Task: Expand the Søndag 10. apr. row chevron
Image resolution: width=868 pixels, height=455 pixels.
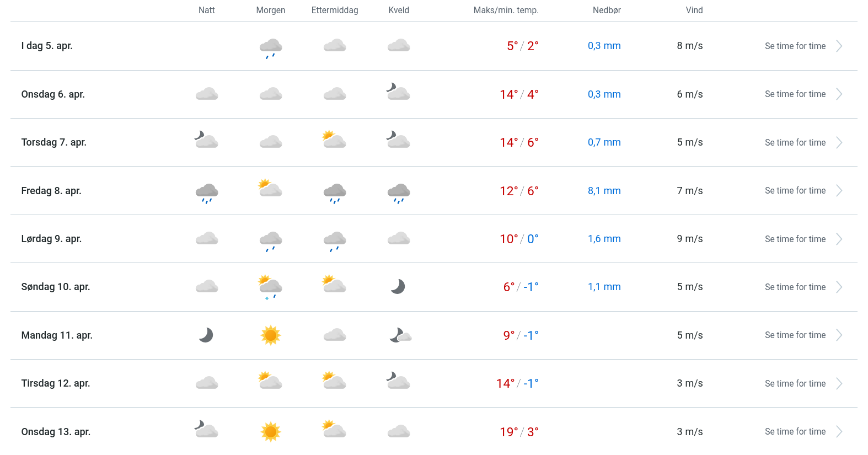Action: click(839, 287)
